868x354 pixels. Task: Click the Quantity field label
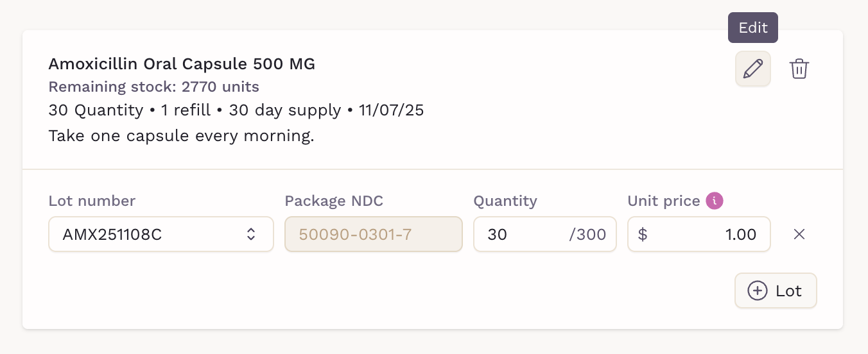505,201
